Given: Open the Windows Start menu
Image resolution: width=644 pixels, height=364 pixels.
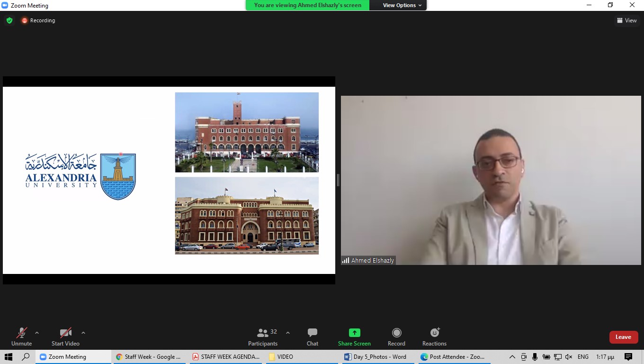Looking at the screenshot, I should (8, 357).
